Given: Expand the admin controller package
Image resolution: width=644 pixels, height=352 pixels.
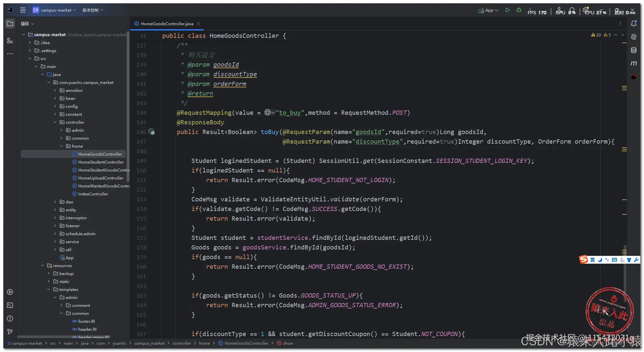Looking at the screenshot, I should tap(61, 130).
